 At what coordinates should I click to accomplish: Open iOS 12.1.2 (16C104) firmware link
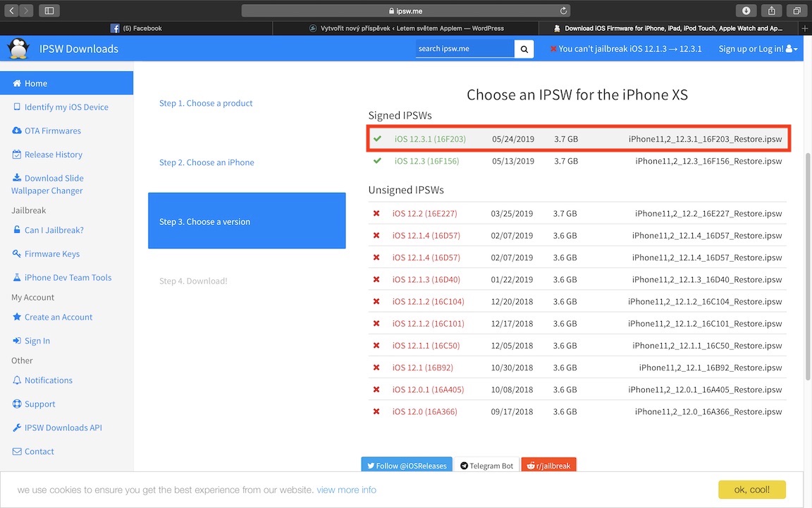point(429,301)
